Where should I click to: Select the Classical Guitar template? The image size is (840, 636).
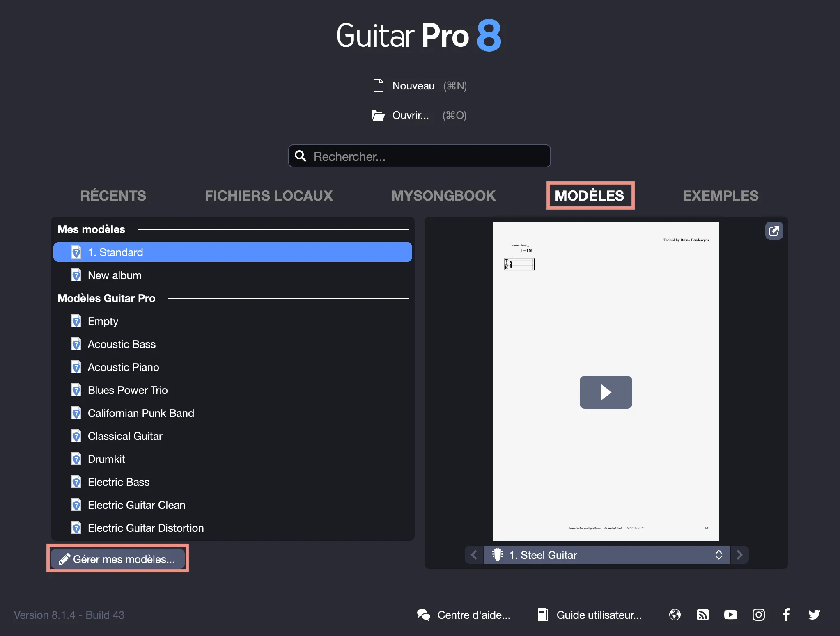coord(233,436)
